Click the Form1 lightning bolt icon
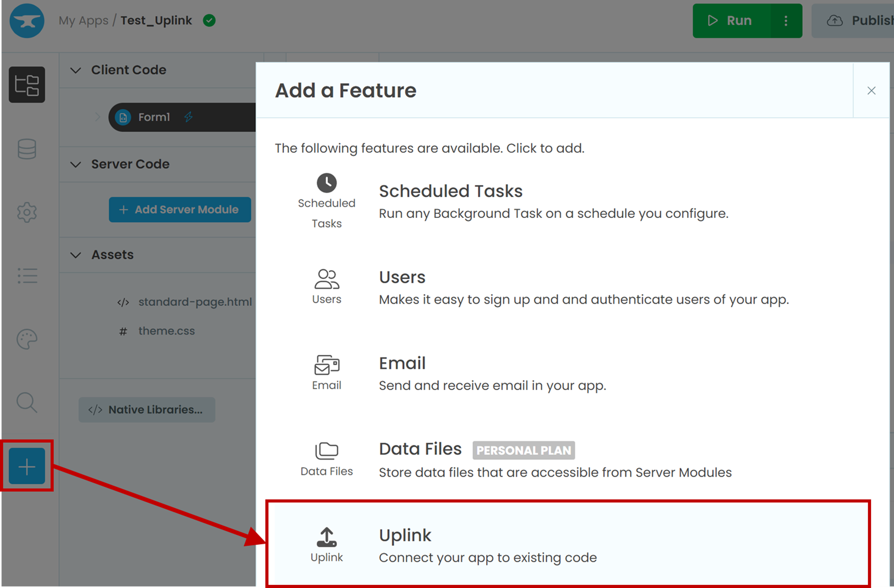The image size is (894, 588). point(189,117)
